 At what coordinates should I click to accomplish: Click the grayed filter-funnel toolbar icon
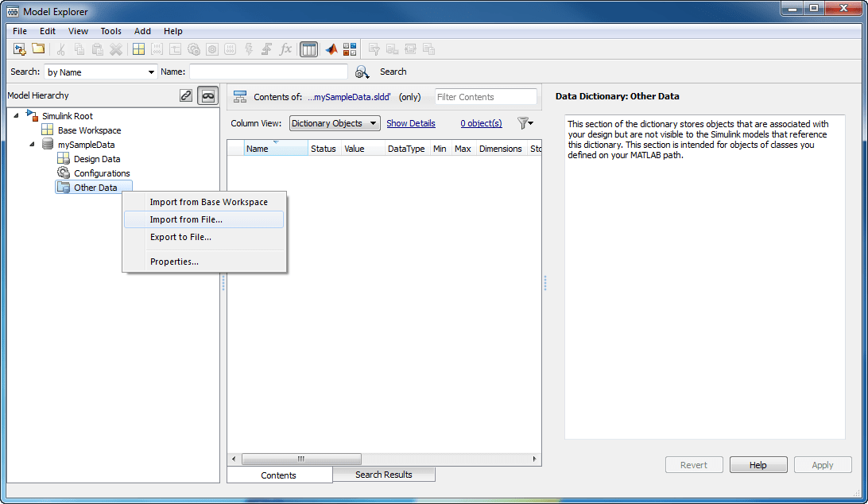click(374, 49)
